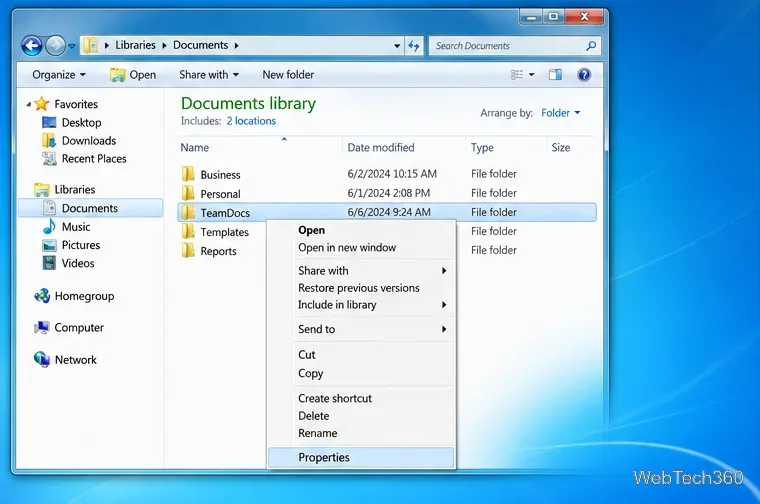The height and width of the screenshot is (504, 760).
Task: Refresh the Documents folder view
Action: pyautogui.click(x=414, y=46)
